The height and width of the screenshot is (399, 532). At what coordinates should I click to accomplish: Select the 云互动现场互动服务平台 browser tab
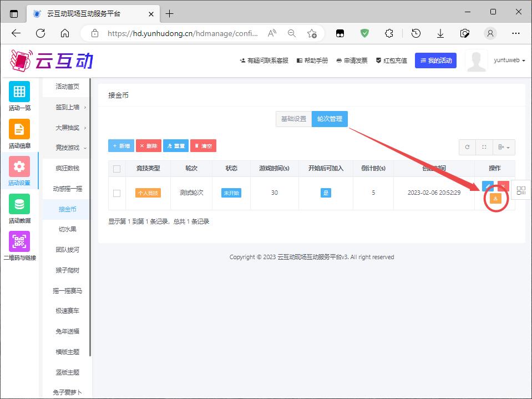(93, 14)
